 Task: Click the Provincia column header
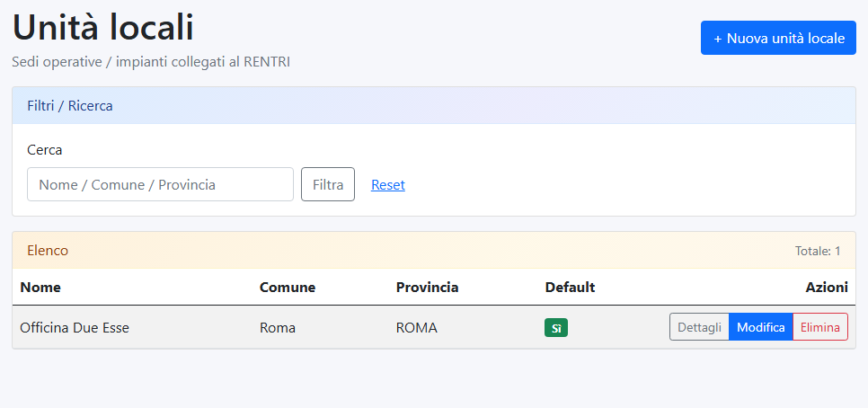(x=427, y=288)
